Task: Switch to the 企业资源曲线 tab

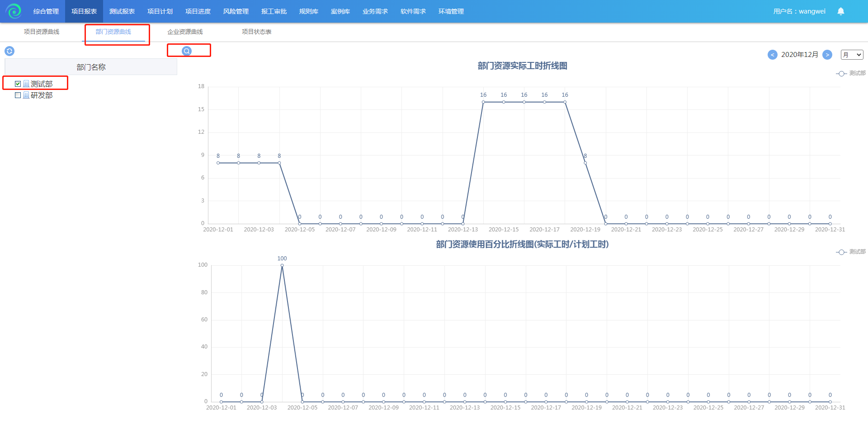Action: point(185,32)
